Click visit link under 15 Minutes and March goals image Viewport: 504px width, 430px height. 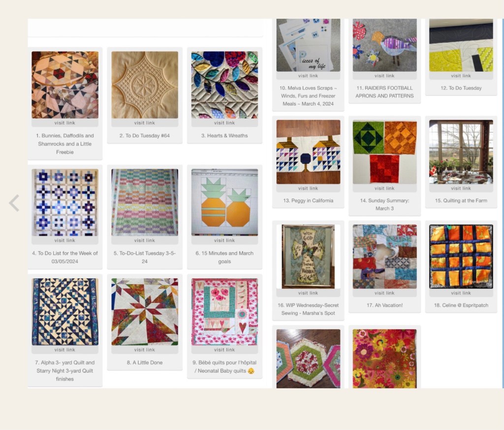(224, 241)
